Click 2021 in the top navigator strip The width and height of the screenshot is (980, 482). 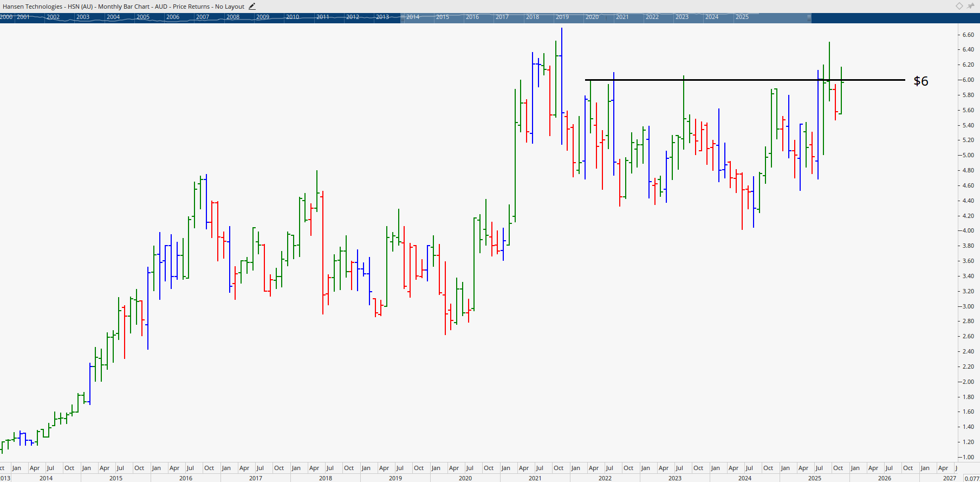click(622, 17)
